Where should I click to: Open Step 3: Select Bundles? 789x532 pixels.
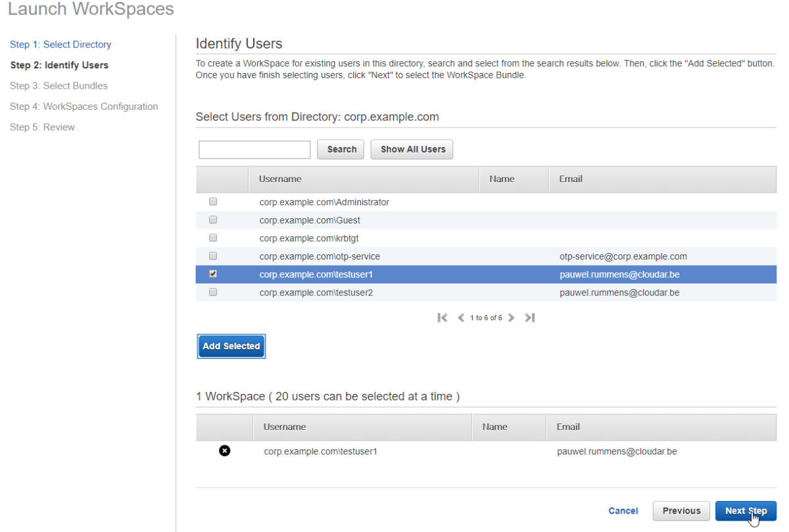59,85
